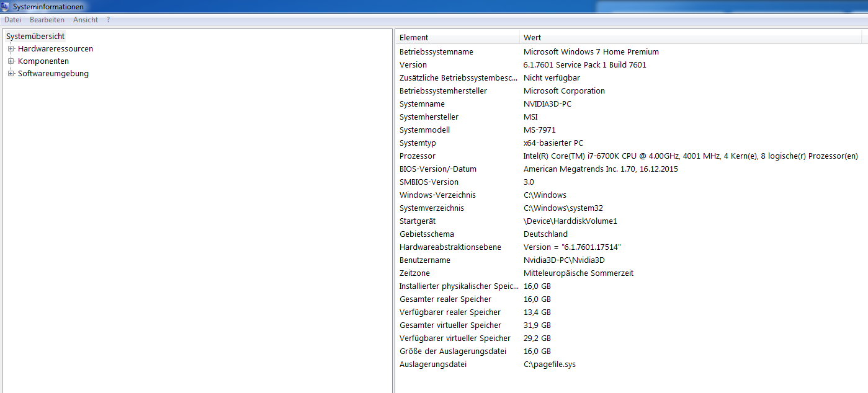
Task: Select the Hardwareressourcen tree label
Action: coord(55,49)
